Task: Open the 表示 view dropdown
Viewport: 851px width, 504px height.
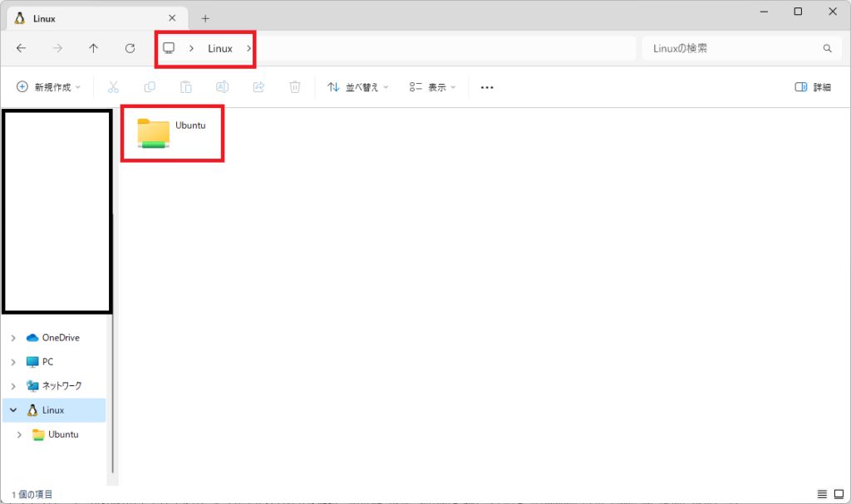Action: [432, 87]
